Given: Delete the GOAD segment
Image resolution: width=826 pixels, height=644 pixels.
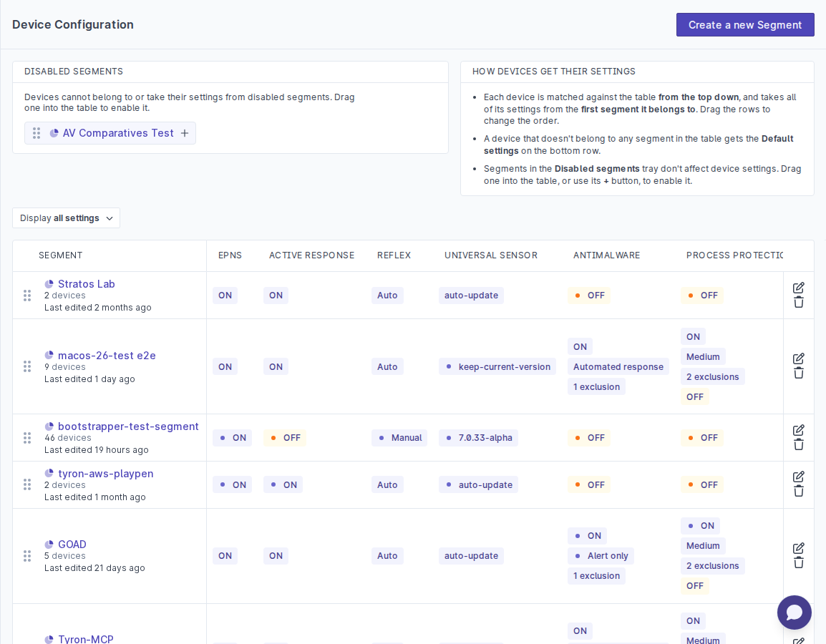Looking at the screenshot, I should (799, 562).
